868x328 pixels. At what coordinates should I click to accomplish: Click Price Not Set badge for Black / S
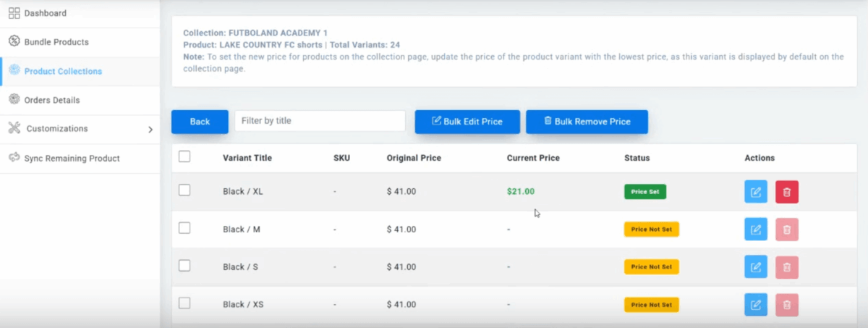pos(652,267)
